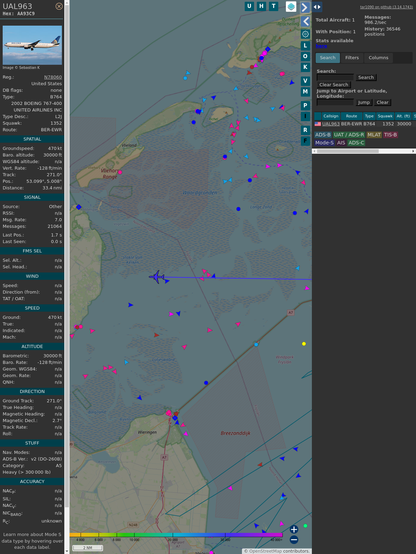416x554 pixels.
Task: Click the Clear Search button
Action: click(334, 84)
